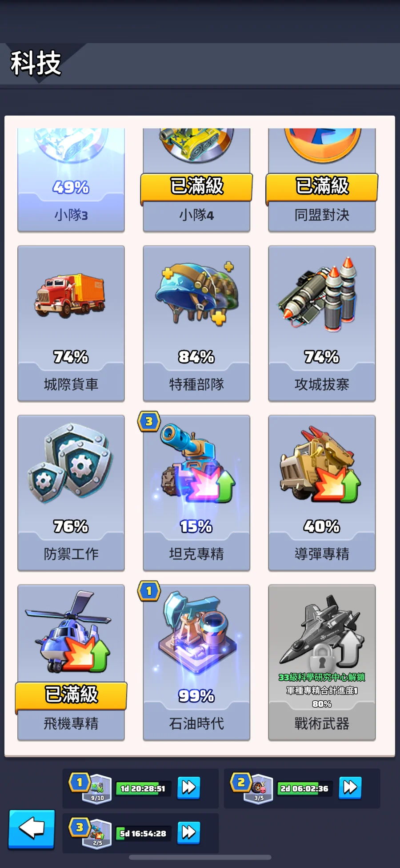The height and width of the screenshot is (868, 400).
Task: Open the 城際貨車 truck technology card
Action: click(71, 323)
